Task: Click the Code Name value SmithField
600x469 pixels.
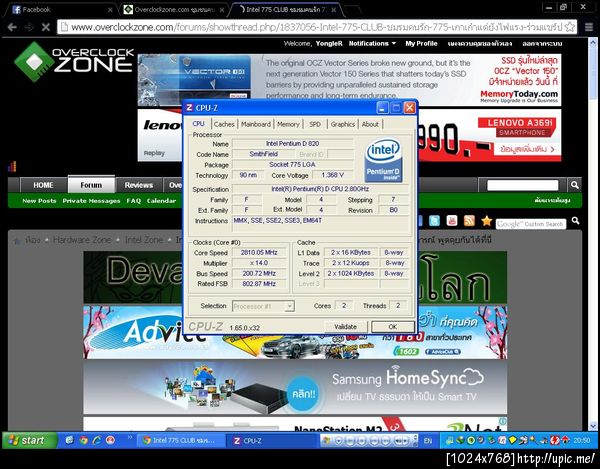Action: click(264, 154)
